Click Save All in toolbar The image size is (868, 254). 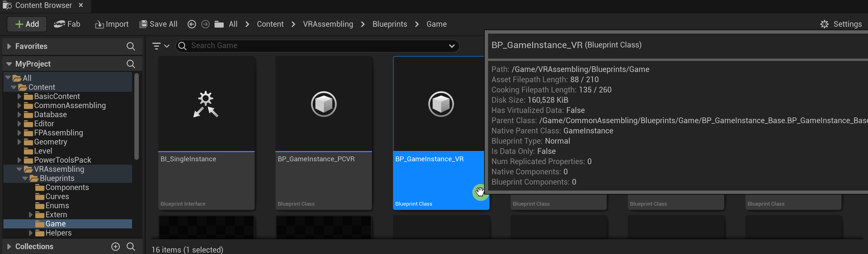click(x=158, y=24)
